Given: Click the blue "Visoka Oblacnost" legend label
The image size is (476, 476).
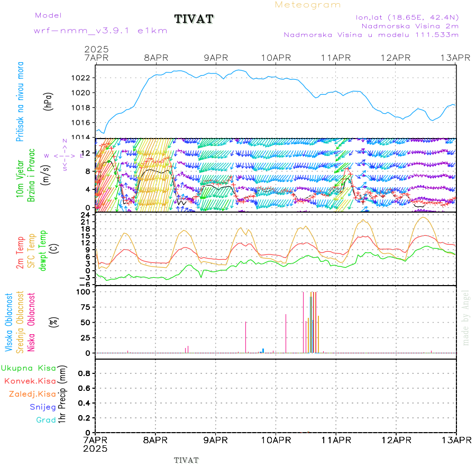Looking at the screenshot, I should click(8, 323).
